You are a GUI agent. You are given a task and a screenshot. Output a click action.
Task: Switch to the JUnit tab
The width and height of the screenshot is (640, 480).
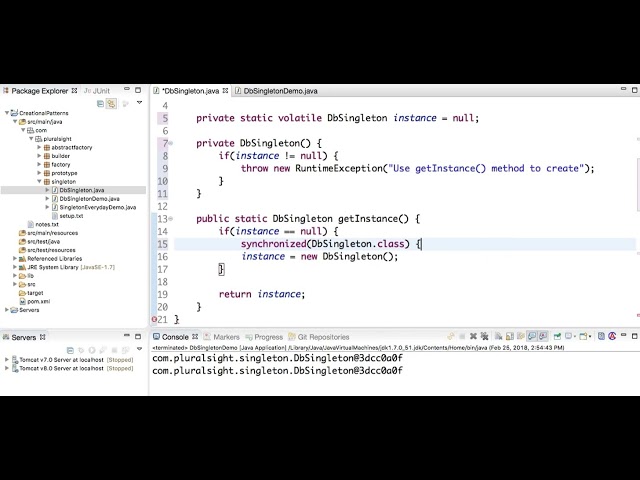coord(97,91)
